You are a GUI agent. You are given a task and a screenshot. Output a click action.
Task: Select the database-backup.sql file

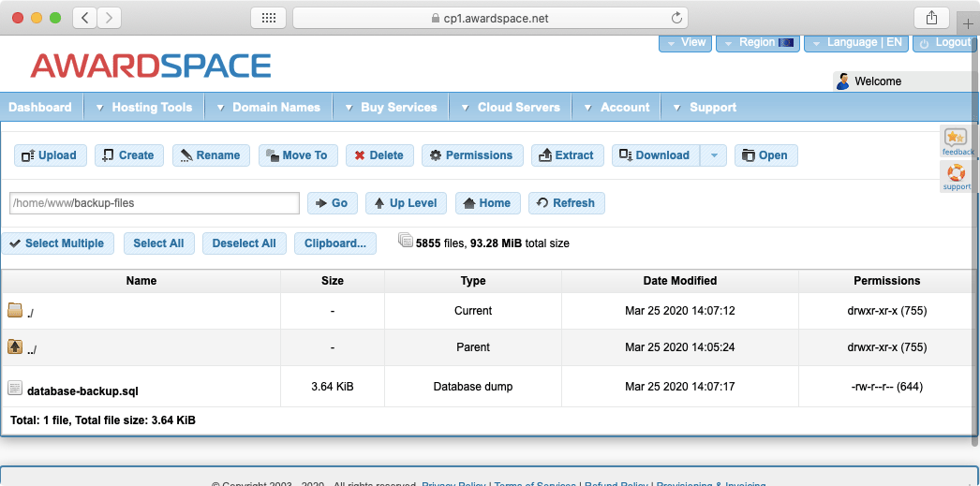click(83, 391)
